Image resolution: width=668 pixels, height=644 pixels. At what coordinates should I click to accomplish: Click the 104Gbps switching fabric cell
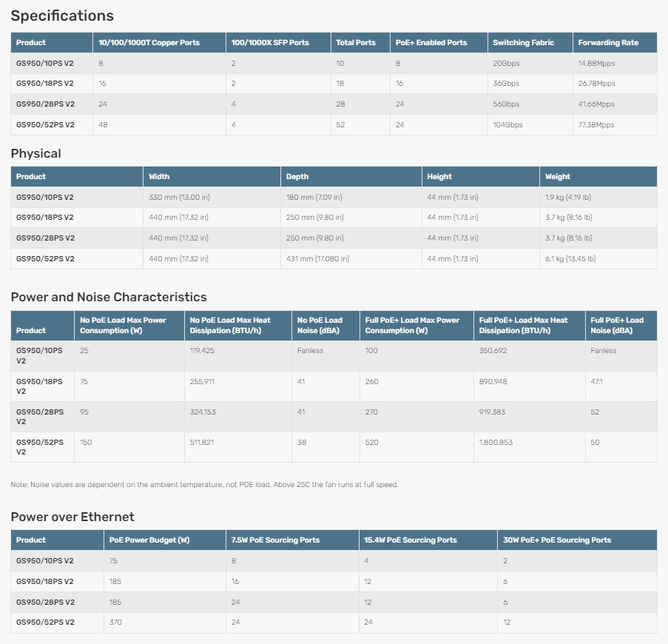point(507,125)
